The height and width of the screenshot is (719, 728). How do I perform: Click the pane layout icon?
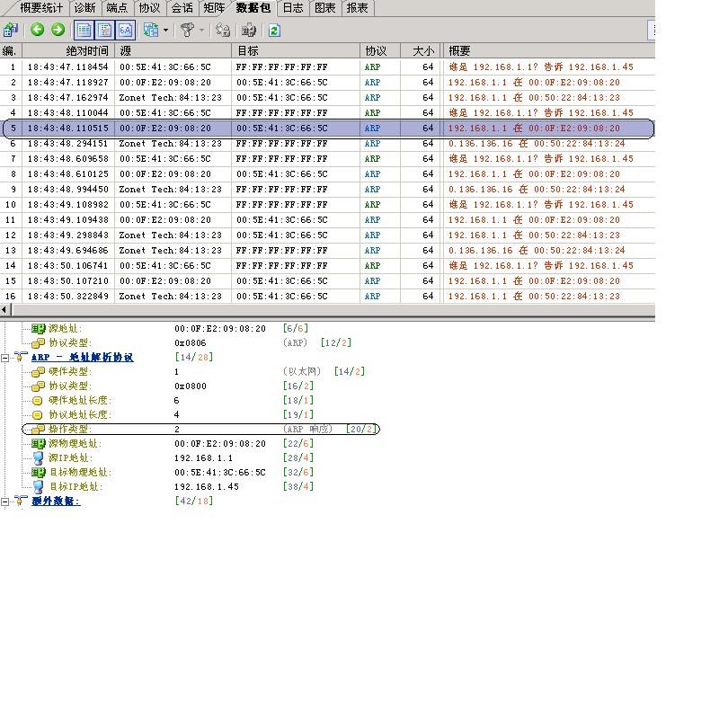click(150, 31)
